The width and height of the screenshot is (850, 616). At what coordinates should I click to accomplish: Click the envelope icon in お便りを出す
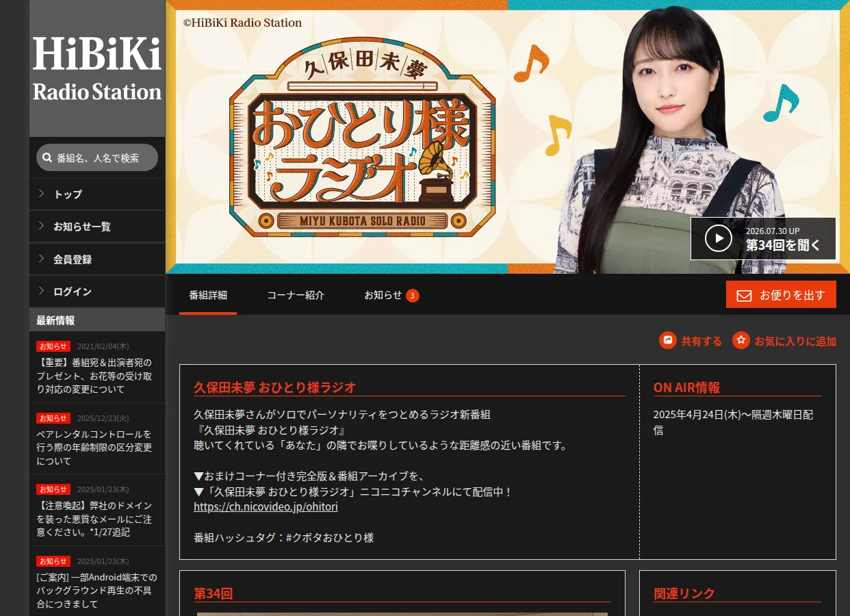coord(744,296)
